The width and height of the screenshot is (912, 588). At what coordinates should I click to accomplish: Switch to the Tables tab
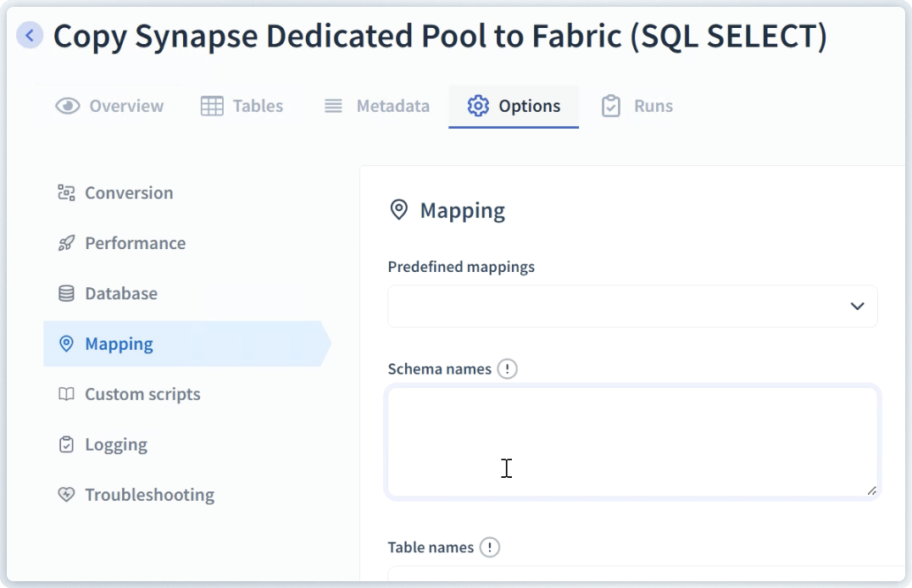tap(242, 106)
